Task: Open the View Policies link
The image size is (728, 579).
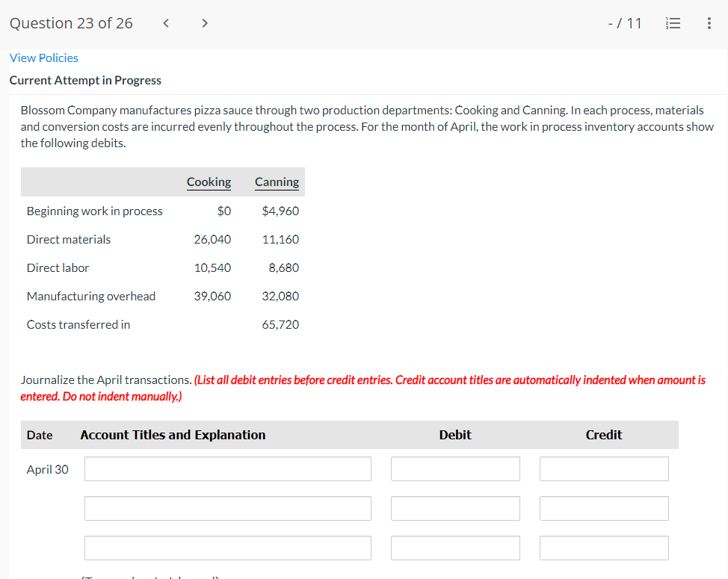Action: coord(43,58)
